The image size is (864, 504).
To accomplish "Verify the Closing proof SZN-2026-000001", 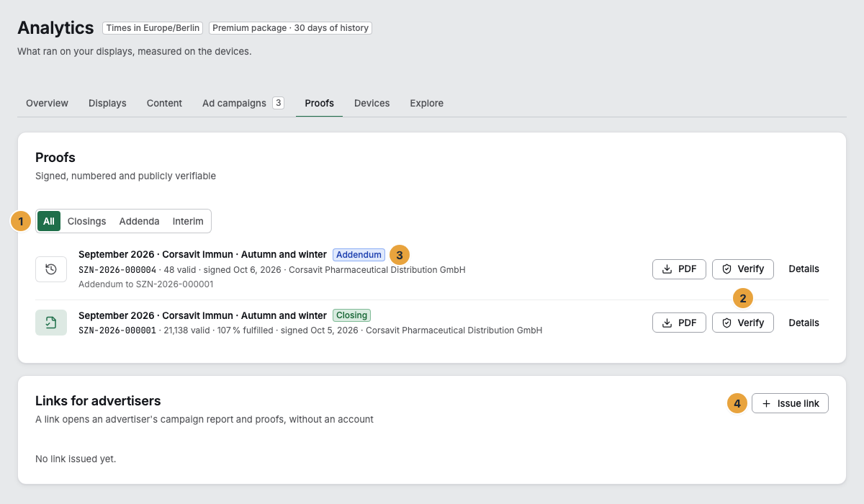I will (x=743, y=323).
